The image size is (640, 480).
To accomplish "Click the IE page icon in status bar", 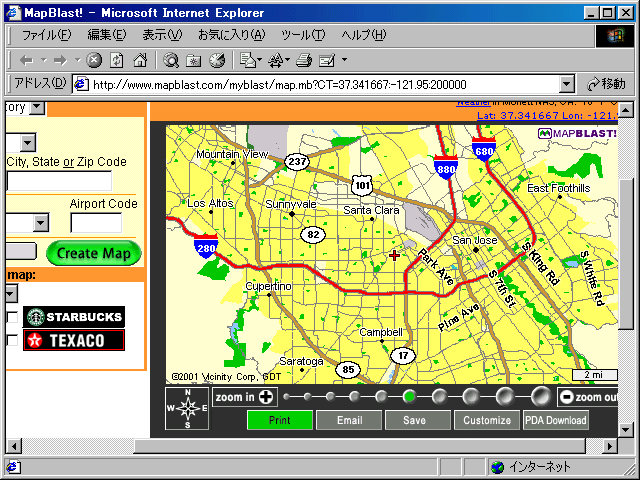I will coord(12,467).
